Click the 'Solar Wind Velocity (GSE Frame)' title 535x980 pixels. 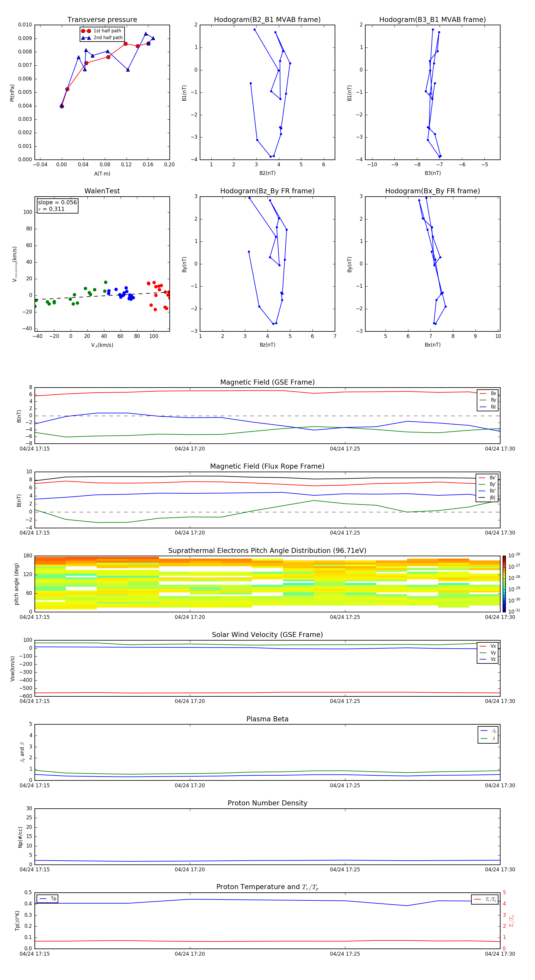click(x=267, y=635)
